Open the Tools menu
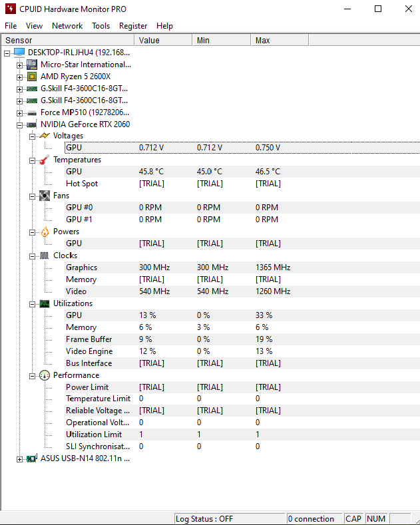This screenshot has height=525, width=420. (101, 26)
